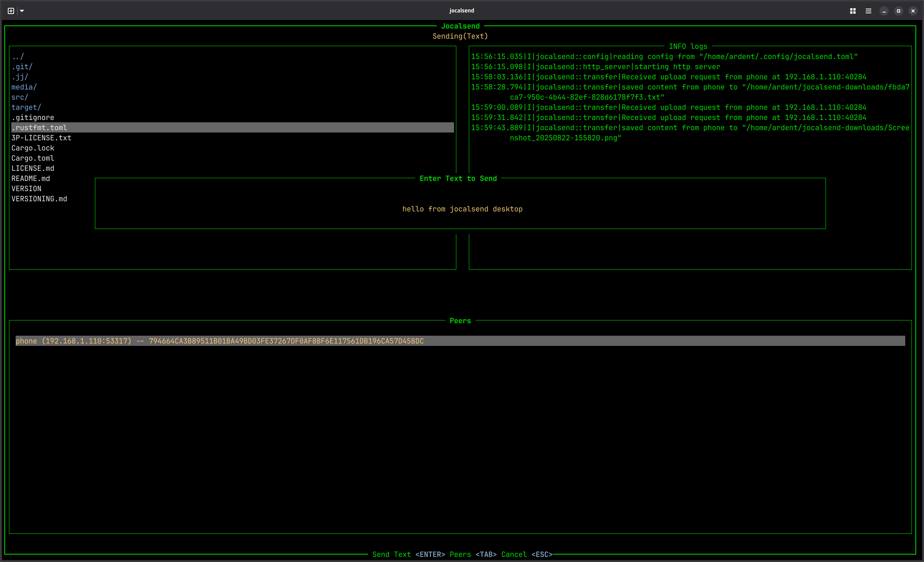Open the hamburger menu in titlebar
Image resolution: width=924 pixels, height=562 pixels.
coord(869,11)
